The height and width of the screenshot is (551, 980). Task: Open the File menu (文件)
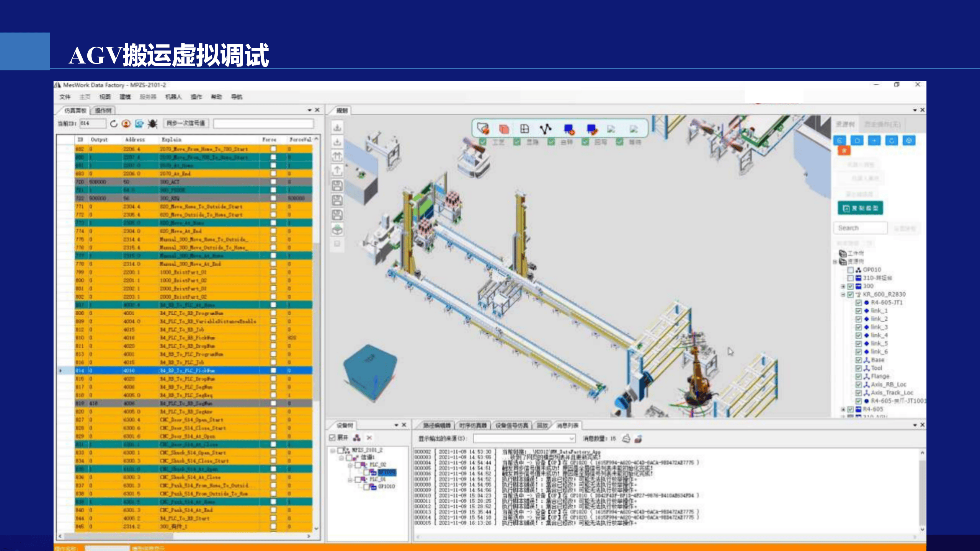pyautogui.click(x=65, y=97)
